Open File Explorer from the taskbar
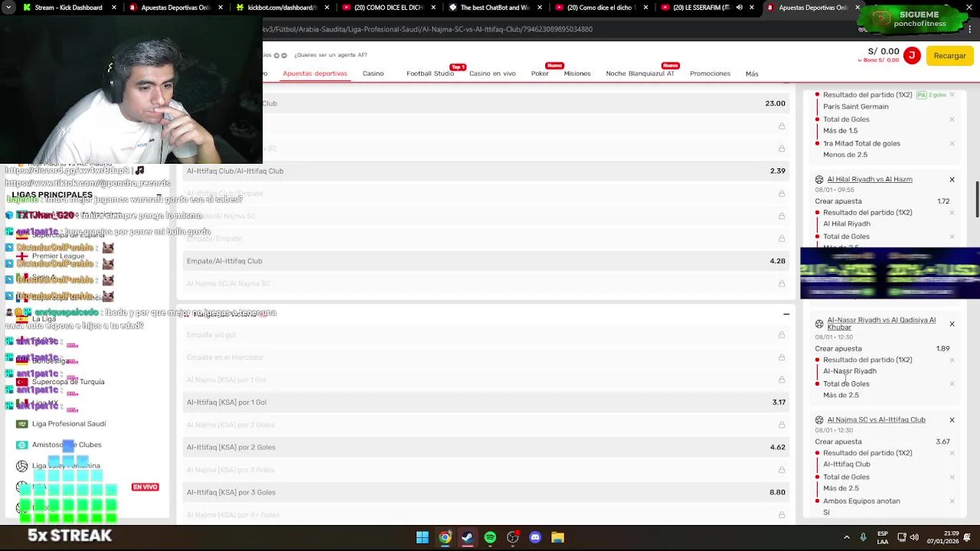Screen dimensions: 980x551 click(x=557, y=537)
